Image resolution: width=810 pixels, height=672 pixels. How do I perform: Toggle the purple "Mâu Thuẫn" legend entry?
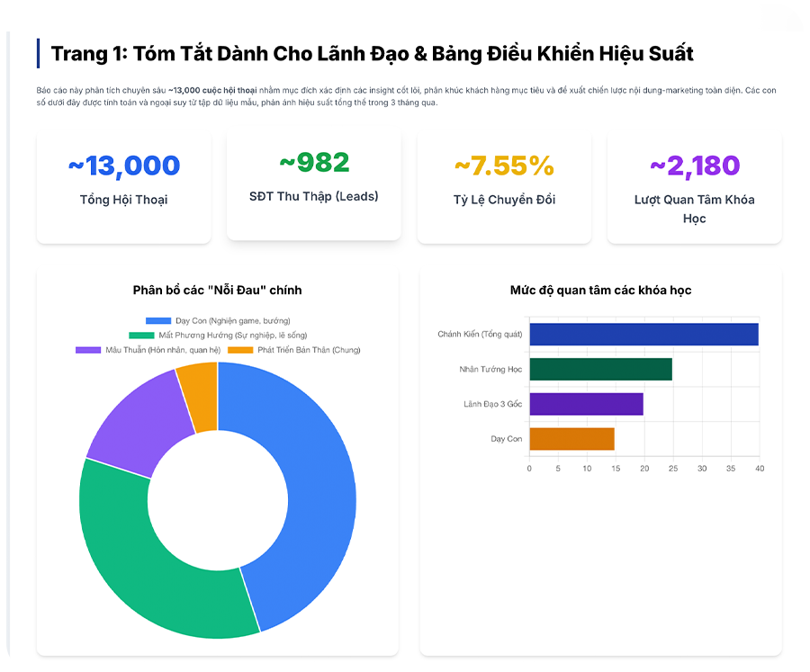(148, 350)
